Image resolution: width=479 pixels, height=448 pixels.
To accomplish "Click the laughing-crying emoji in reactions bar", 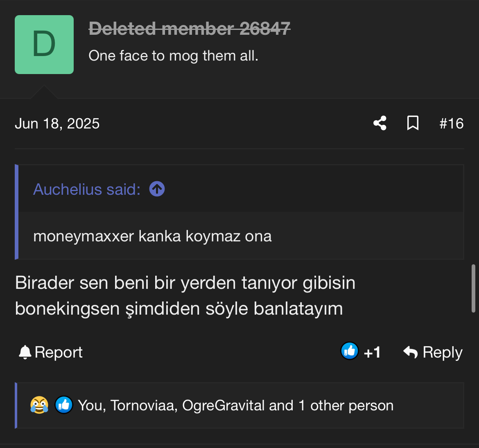I will point(39,405).
